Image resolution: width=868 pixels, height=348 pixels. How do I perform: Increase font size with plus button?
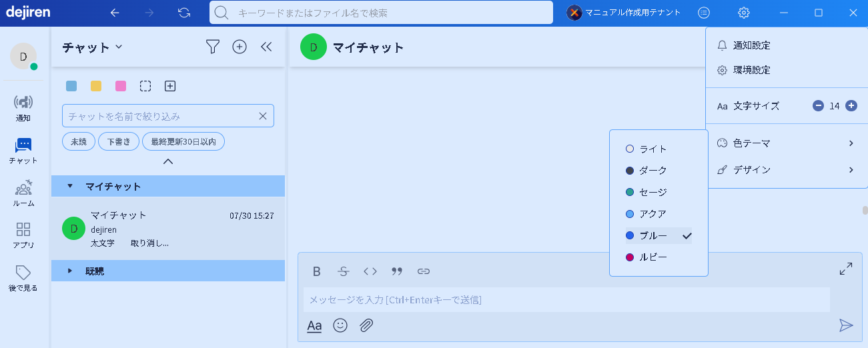pos(851,105)
